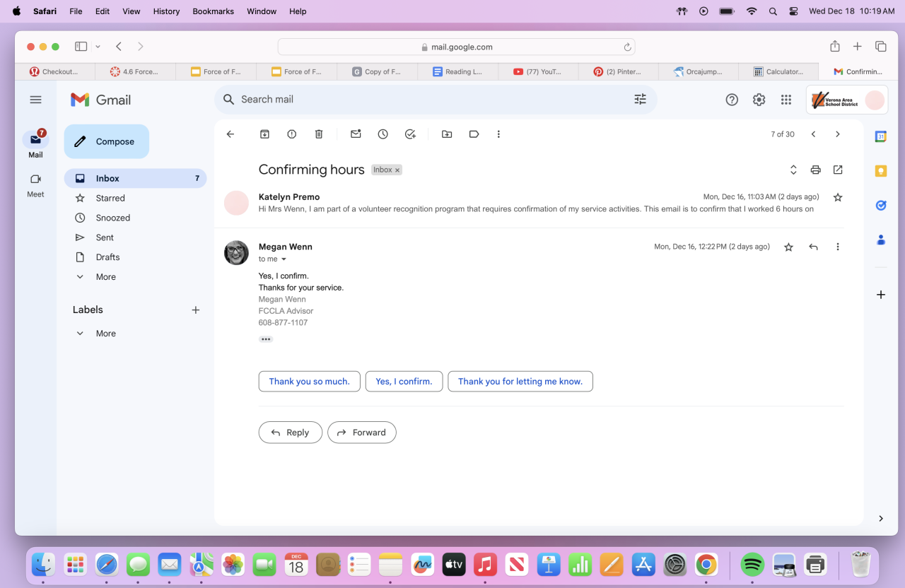Screen dimensions: 905x588
Task: Open the Move to folder icon
Action: coord(447,134)
